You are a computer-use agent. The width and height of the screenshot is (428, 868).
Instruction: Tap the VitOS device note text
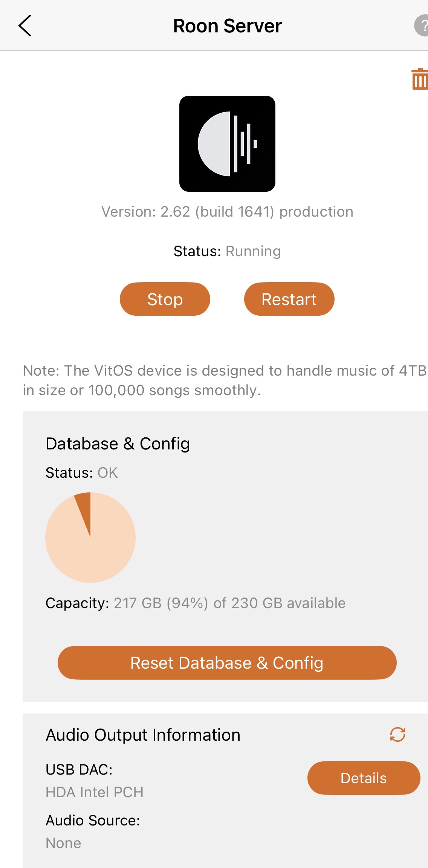(225, 381)
